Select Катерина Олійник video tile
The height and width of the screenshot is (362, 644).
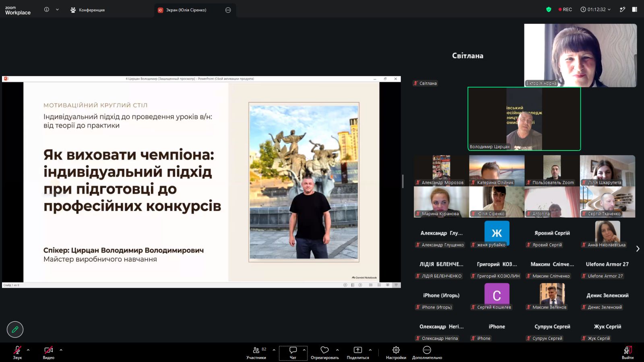[497, 171]
